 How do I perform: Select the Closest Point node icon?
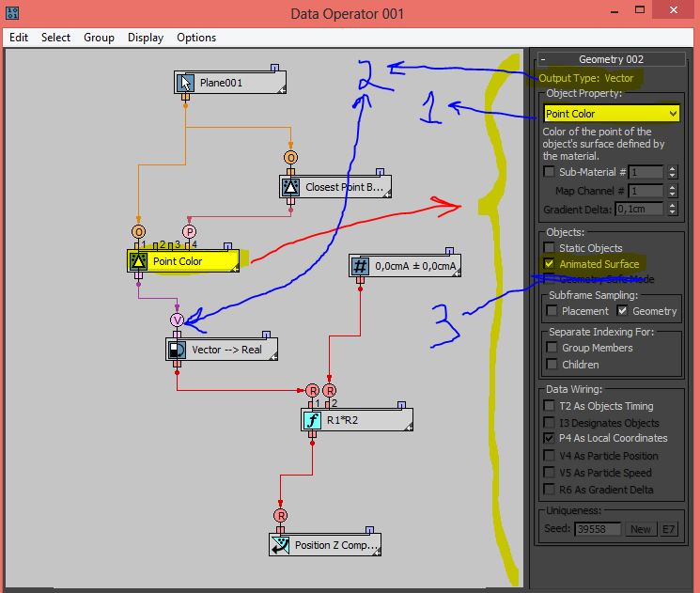(x=290, y=187)
